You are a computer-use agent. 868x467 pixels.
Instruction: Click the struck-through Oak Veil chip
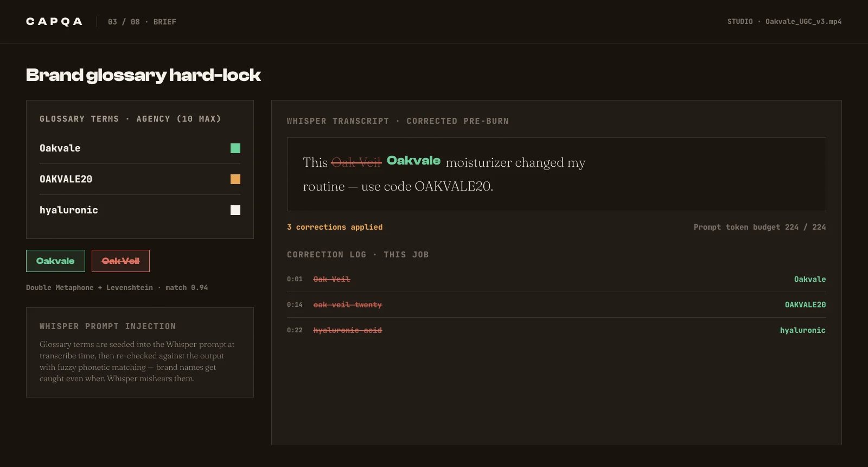(120, 261)
